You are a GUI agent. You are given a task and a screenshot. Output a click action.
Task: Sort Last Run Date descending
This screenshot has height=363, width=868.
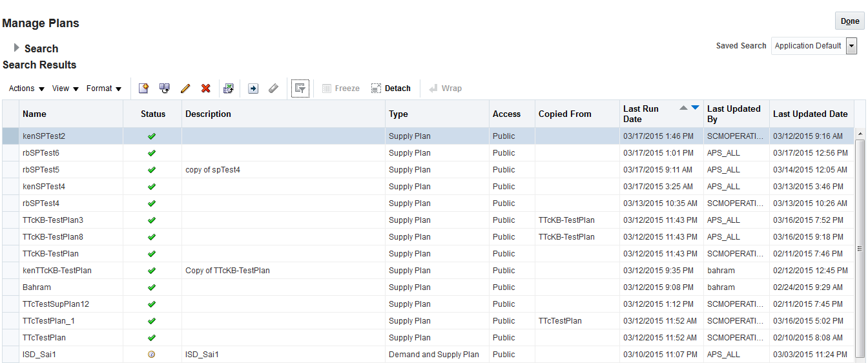[x=695, y=108]
